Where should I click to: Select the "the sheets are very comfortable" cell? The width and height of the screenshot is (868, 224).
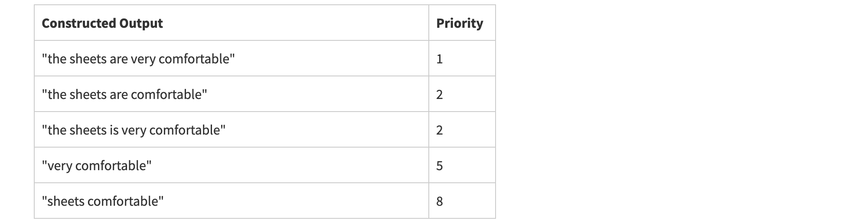138,59
